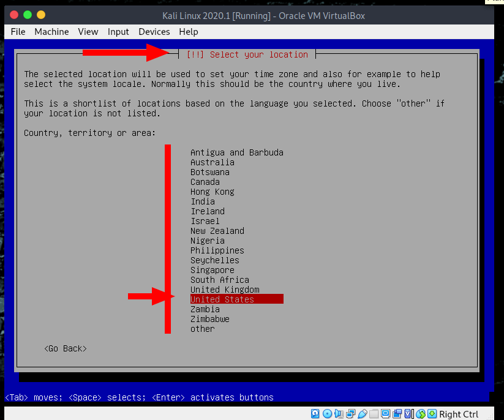Select Zambia from the country list
Screen dimensions: 504x420
coord(205,309)
